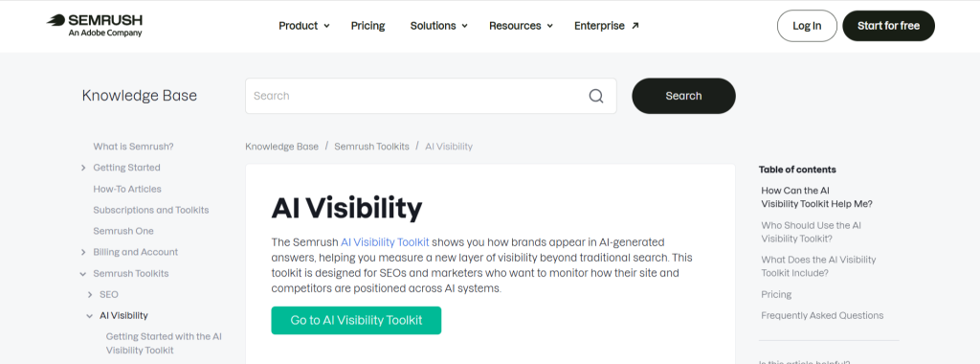Click the Semrush logo
Screen dimensions: 980x364
[x=95, y=25]
